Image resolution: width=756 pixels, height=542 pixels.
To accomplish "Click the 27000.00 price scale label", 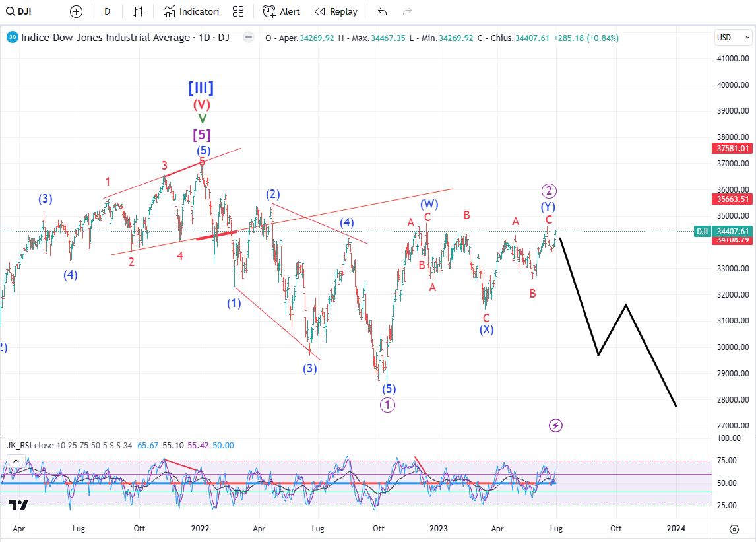I will [733, 425].
